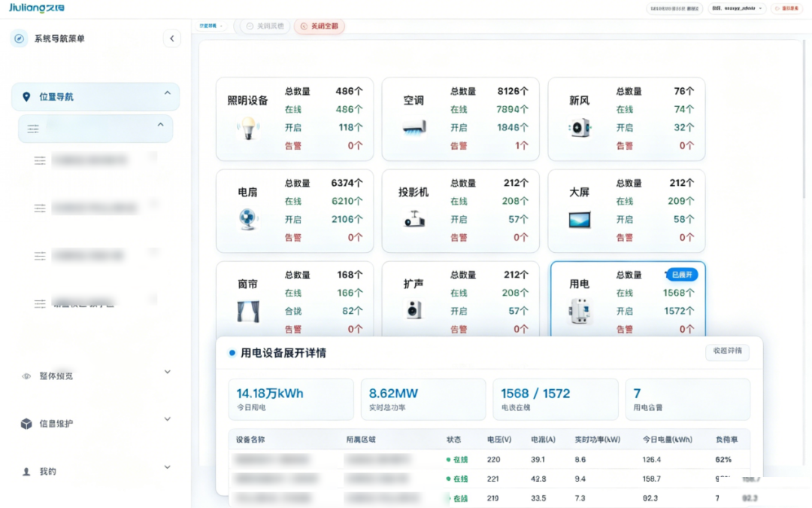812x508 pixels.
Task: Click the 所属区域 column header
Action: [361, 440]
